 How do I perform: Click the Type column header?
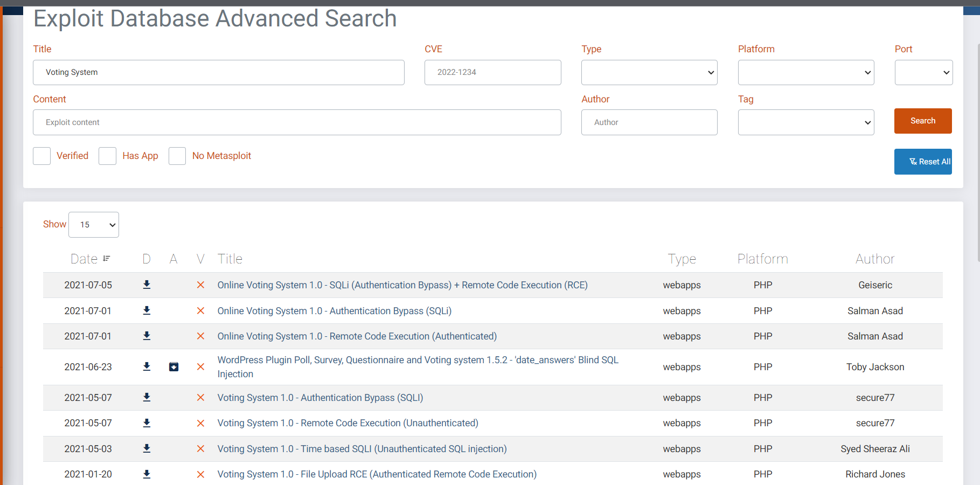[x=682, y=259]
